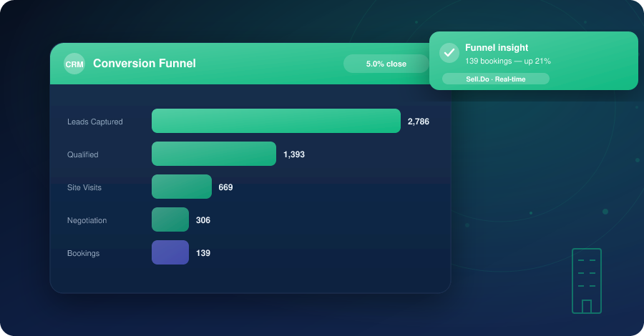Select the 5.0% close badge
The image size is (644, 336).
pos(386,64)
